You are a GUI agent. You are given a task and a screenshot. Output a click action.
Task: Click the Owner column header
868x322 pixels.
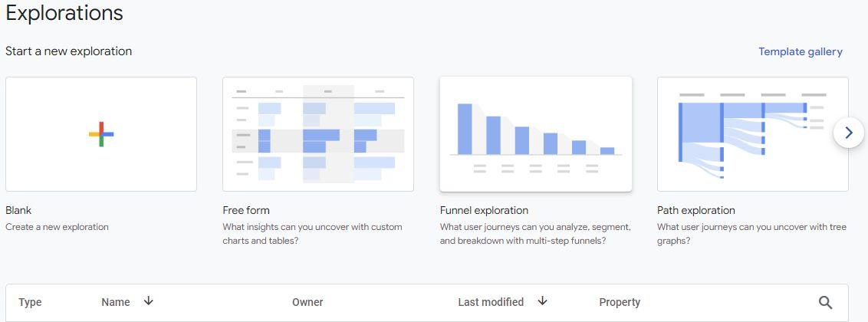coord(307,302)
